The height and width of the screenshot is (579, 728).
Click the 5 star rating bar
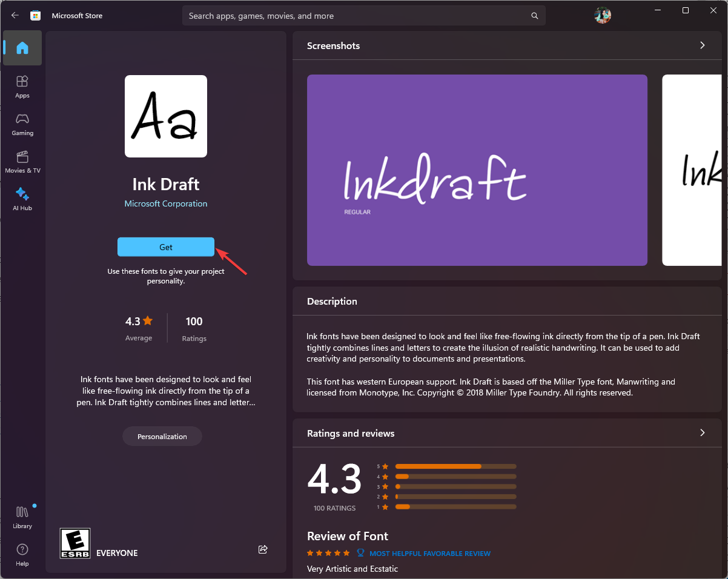pyautogui.click(x=456, y=466)
